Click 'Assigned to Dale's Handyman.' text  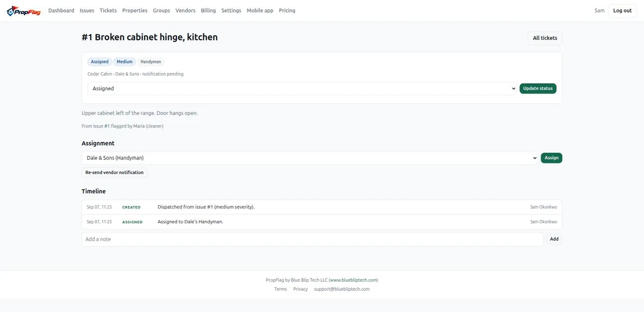point(191,222)
